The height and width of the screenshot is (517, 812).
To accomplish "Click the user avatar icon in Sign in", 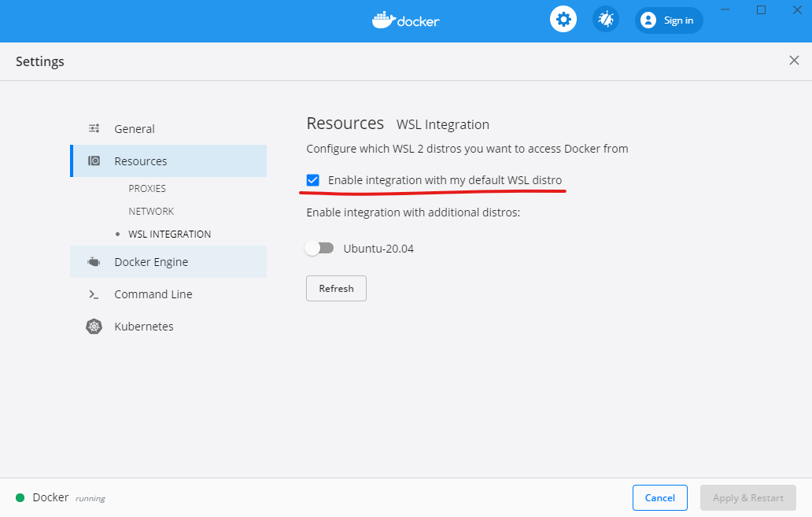I will pyautogui.click(x=648, y=20).
